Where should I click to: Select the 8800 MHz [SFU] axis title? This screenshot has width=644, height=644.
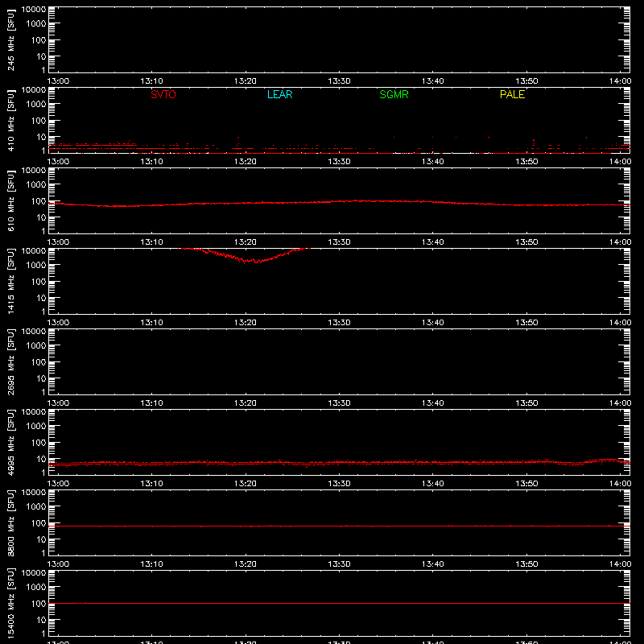point(10,522)
